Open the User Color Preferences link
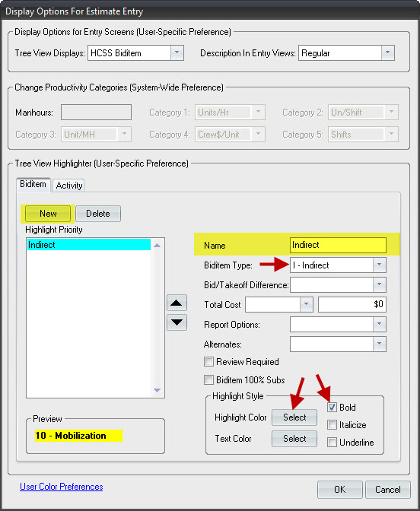Viewport: 420px width, 511px height. (x=62, y=487)
